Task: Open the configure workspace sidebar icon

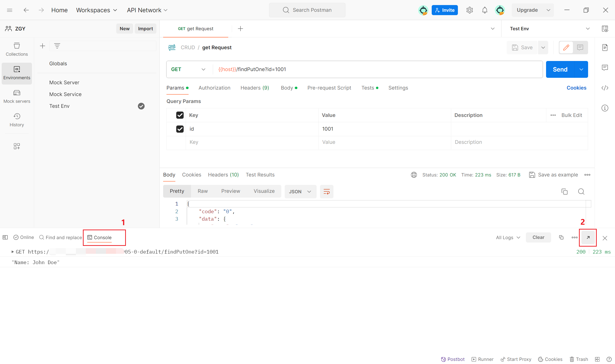Action: click(x=17, y=146)
